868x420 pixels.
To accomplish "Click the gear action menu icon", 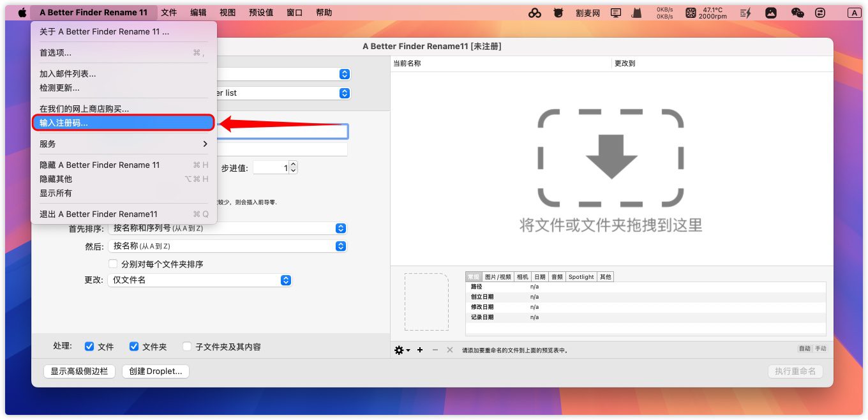I will 400,350.
